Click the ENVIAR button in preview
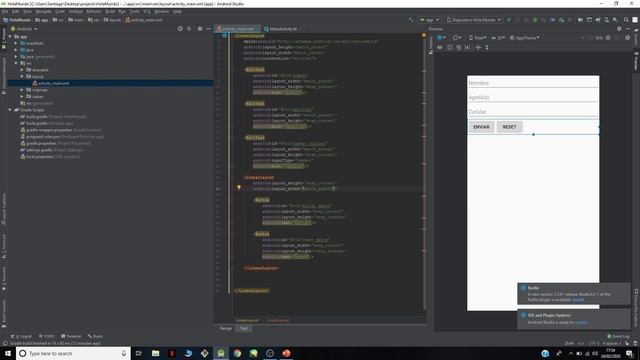The image size is (640, 360). click(481, 127)
